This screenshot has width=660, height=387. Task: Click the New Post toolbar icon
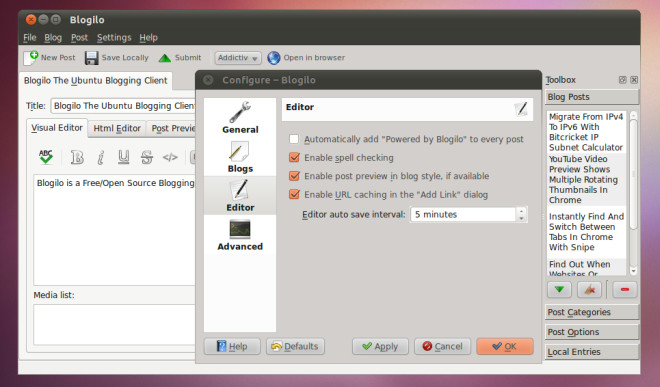click(x=31, y=58)
